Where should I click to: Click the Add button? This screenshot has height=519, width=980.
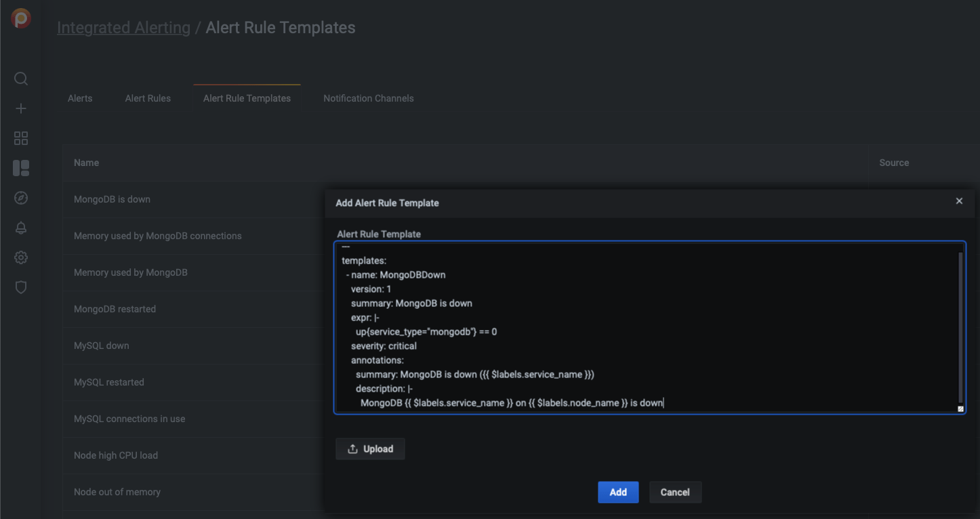click(617, 492)
